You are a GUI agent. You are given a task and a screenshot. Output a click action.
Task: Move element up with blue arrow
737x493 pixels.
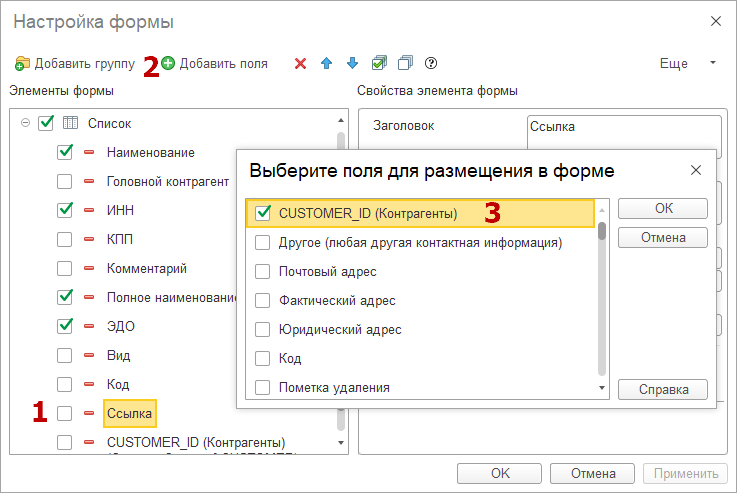[326, 64]
